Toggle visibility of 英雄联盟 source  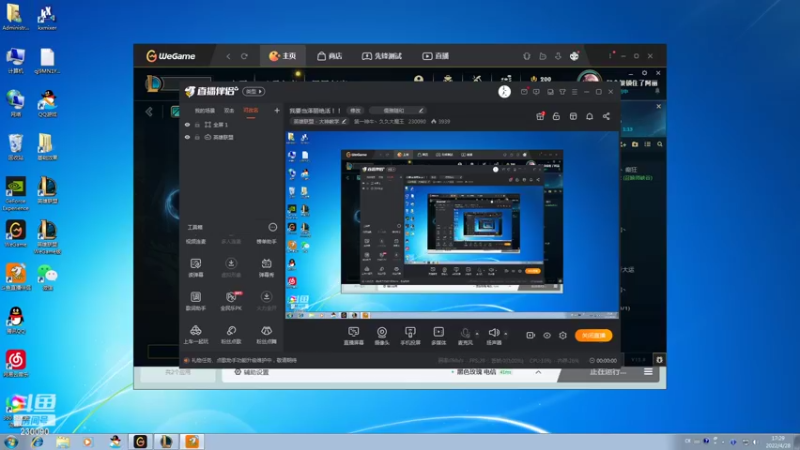(x=187, y=137)
